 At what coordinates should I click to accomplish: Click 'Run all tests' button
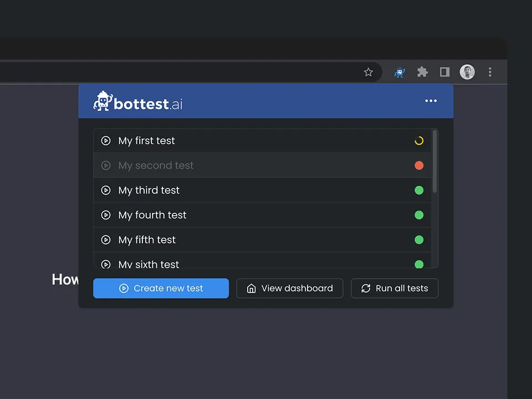[x=395, y=288]
